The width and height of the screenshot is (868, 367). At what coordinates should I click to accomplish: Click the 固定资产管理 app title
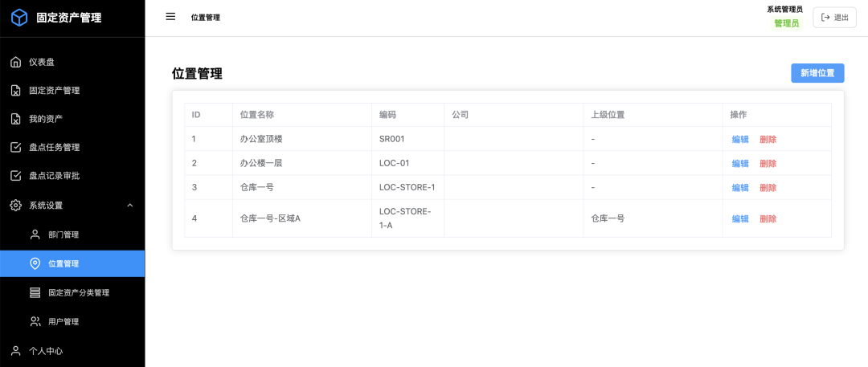click(68, 18)
